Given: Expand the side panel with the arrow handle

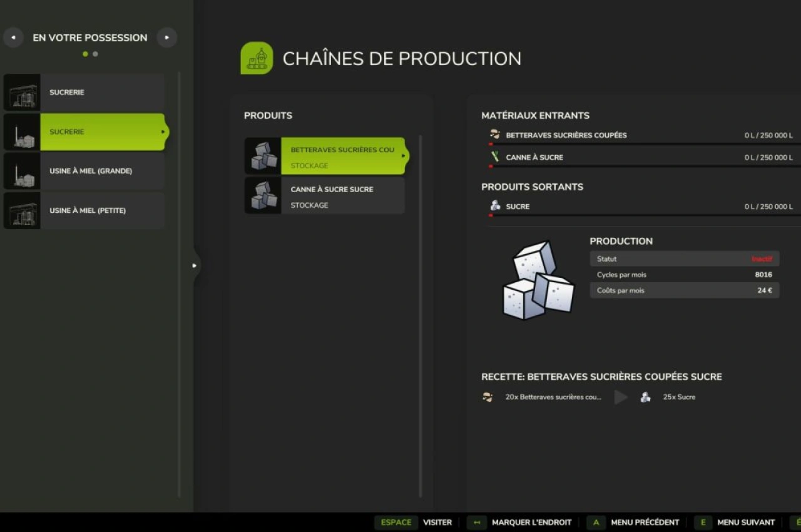Looking at the screenshot, I should pos(195,265).
